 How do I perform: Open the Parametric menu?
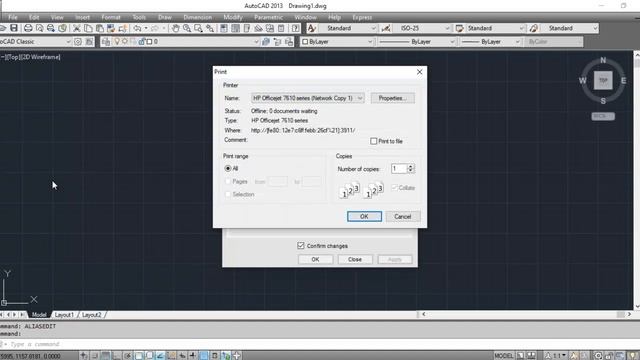coord(268,18)
